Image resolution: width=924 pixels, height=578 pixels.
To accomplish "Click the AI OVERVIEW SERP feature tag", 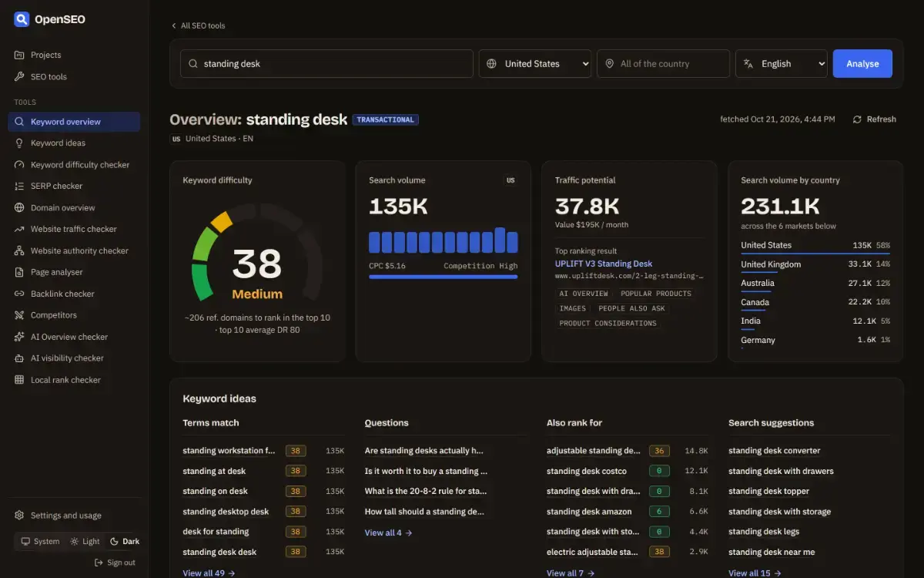I will coord(584,294).
